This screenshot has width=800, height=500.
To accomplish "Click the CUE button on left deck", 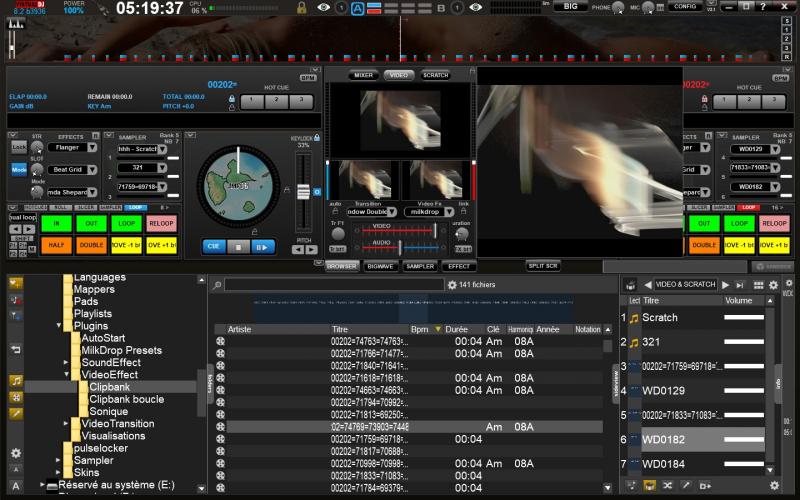I will pos(213,246).
